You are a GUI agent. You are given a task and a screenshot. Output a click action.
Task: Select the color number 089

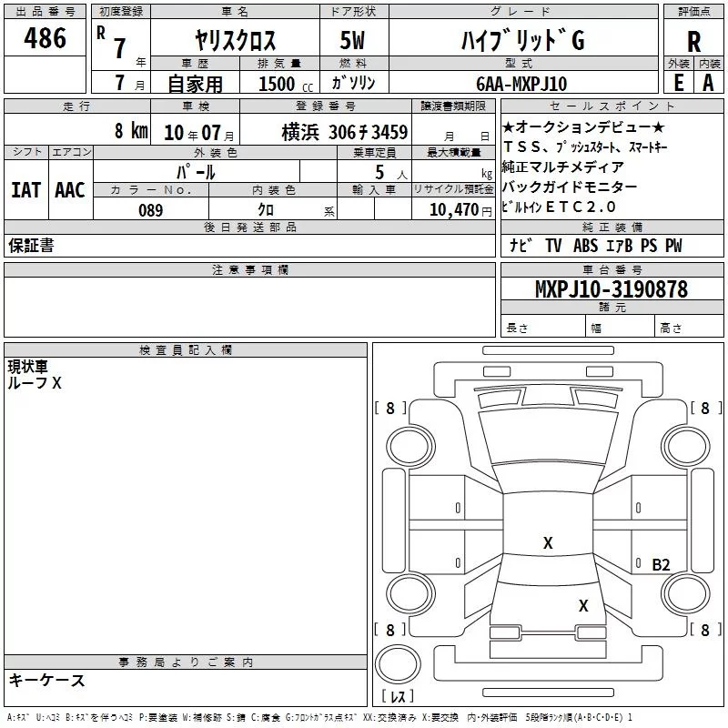tap(151, 210)
